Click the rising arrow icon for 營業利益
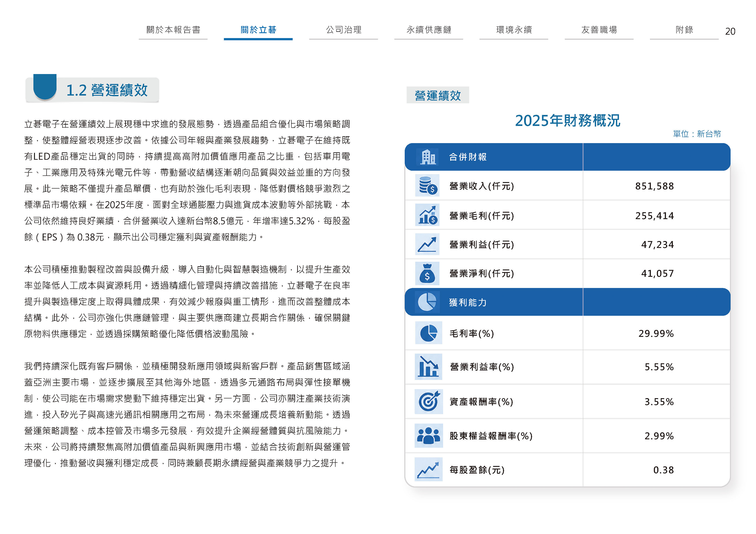The image size is (756, 534). pos(427,244)
